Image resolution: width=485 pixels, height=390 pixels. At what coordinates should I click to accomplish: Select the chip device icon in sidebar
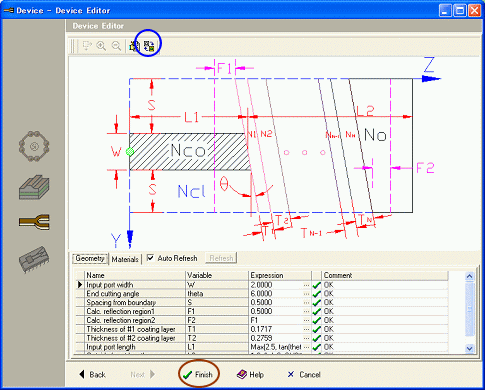click(x=34, y=260)
